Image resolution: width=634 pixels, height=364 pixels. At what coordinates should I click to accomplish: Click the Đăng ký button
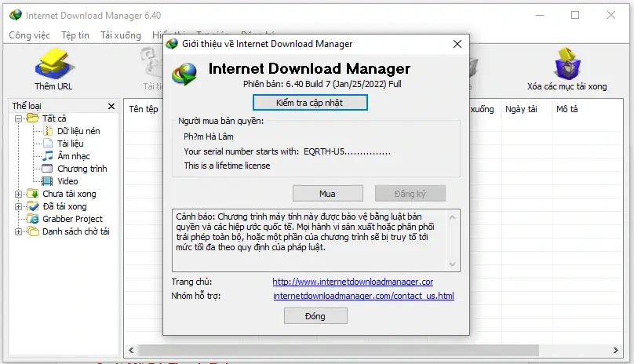pos(410,193)
